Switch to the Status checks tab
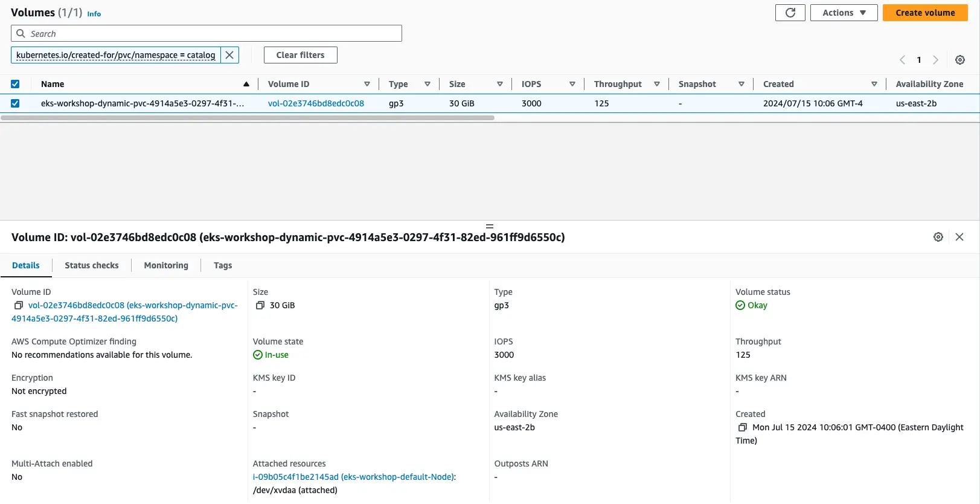 92,265
